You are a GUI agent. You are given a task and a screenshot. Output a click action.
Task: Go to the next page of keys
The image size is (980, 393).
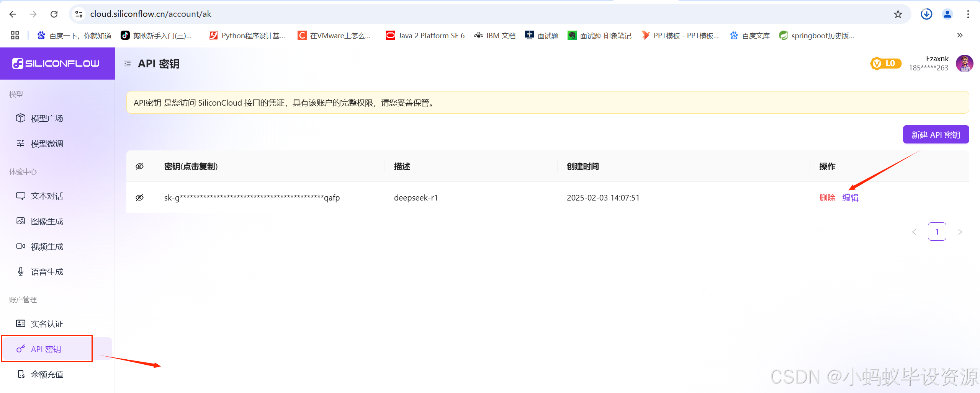click(960, 232)
